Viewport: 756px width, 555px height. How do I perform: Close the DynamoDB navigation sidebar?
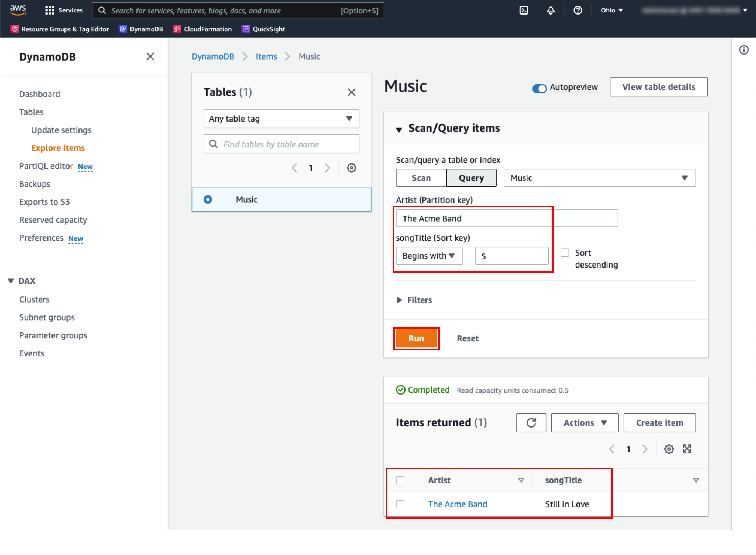[150, 56]
